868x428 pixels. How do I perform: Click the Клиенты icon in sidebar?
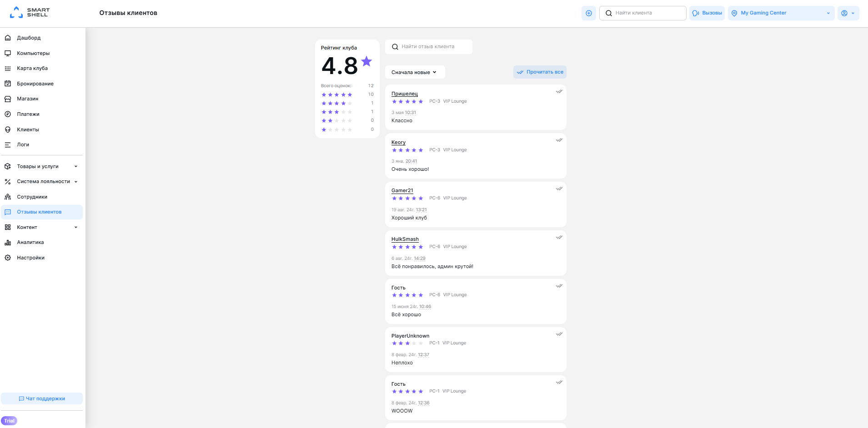click(8, 129)
